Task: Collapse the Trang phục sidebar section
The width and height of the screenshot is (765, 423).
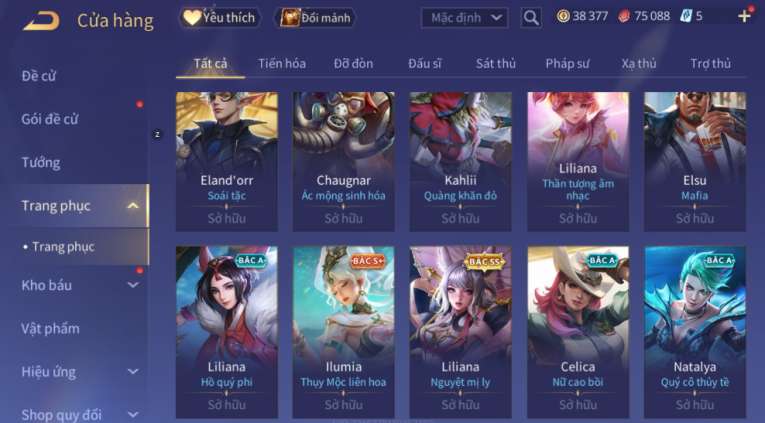Action: click(x=133, y=206)
